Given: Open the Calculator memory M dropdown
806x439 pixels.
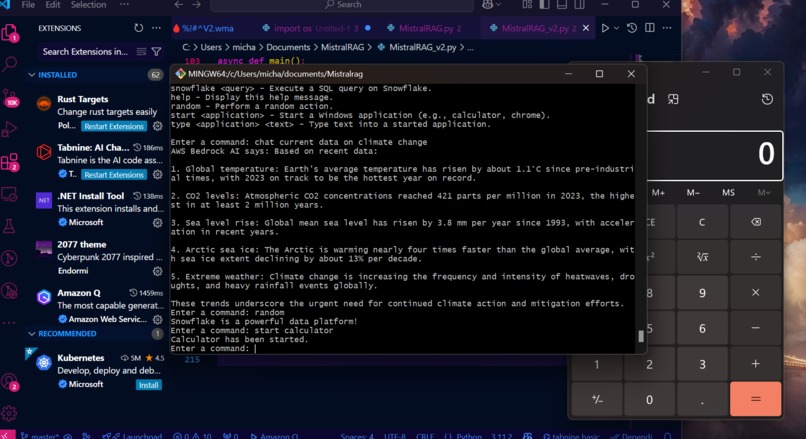Looking at the screenshot, I should 764,193.
